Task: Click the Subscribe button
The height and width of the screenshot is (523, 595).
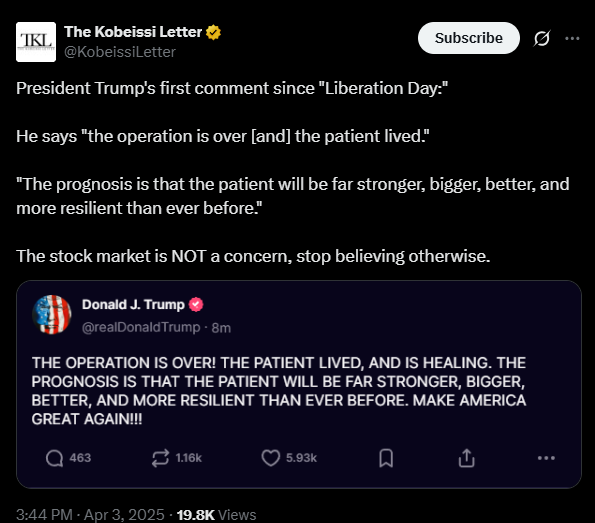Action: pos(469,38)
